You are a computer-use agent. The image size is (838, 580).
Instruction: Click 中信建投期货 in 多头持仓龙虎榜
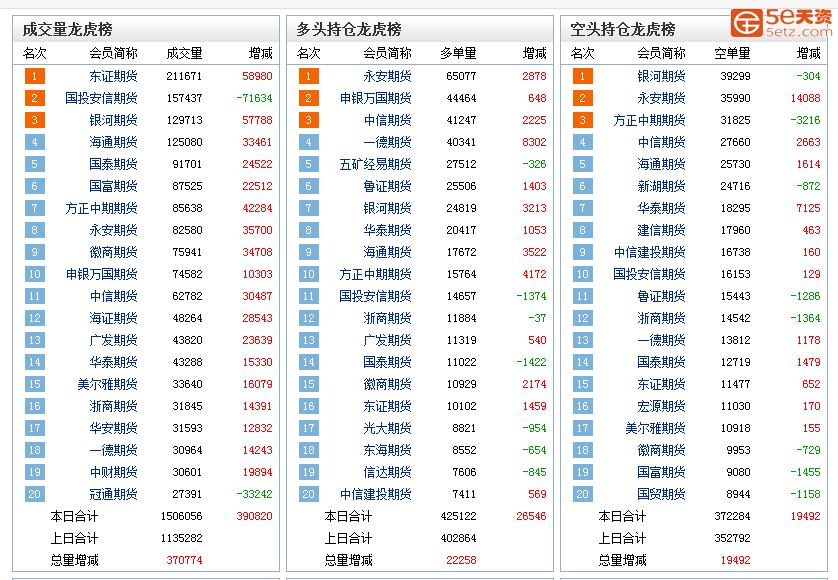pos(376,494)
